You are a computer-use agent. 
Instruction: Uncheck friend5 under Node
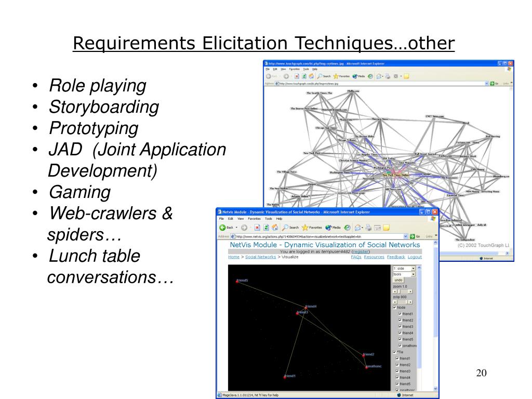[400, 339]
